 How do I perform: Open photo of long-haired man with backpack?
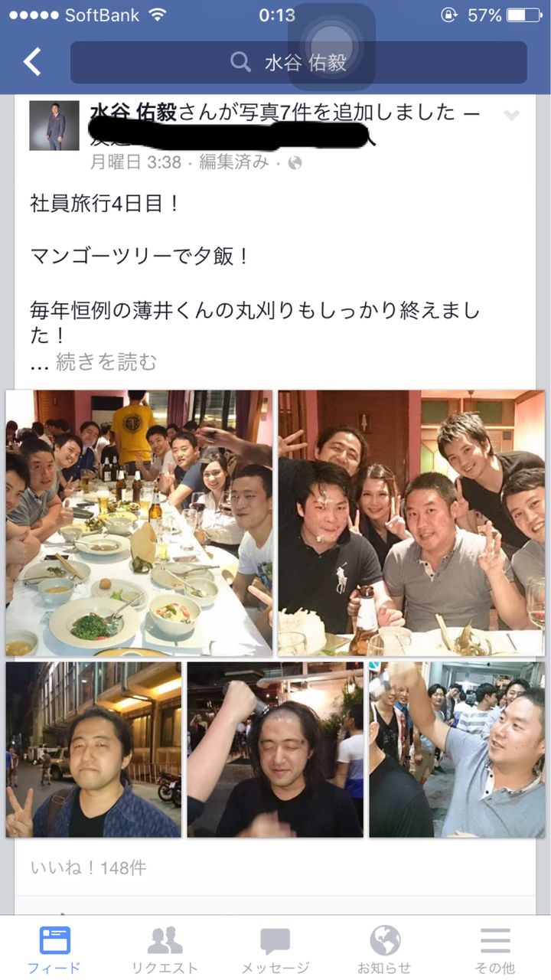[93, 750]
